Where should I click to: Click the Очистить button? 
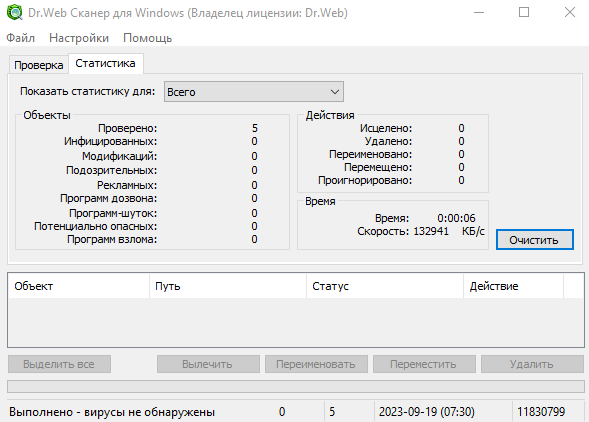pos(535,240)
